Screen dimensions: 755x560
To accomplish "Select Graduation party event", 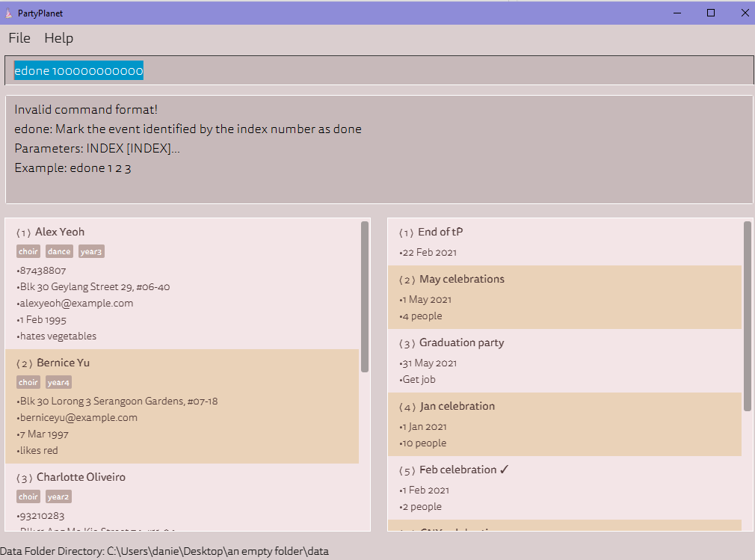I will click(462, 343).
